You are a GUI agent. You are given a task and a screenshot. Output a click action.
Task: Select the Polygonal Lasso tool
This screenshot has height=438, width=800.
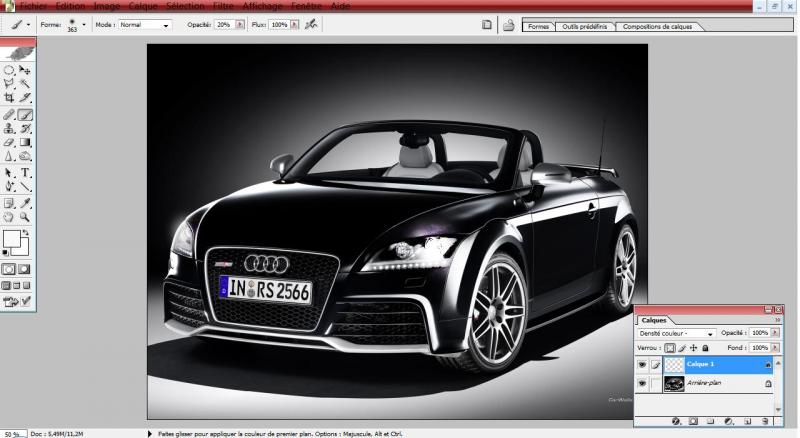coord(9,84)
